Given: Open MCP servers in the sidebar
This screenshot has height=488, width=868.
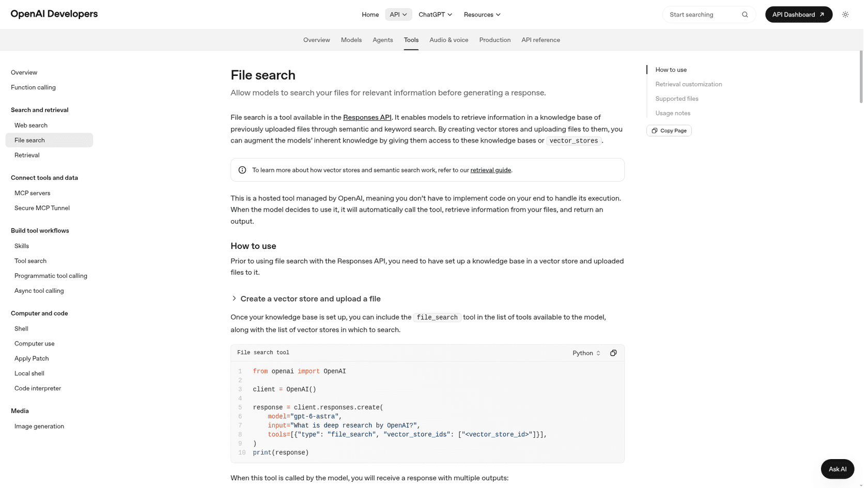Looking at the screenshot, I should point(33,194).
